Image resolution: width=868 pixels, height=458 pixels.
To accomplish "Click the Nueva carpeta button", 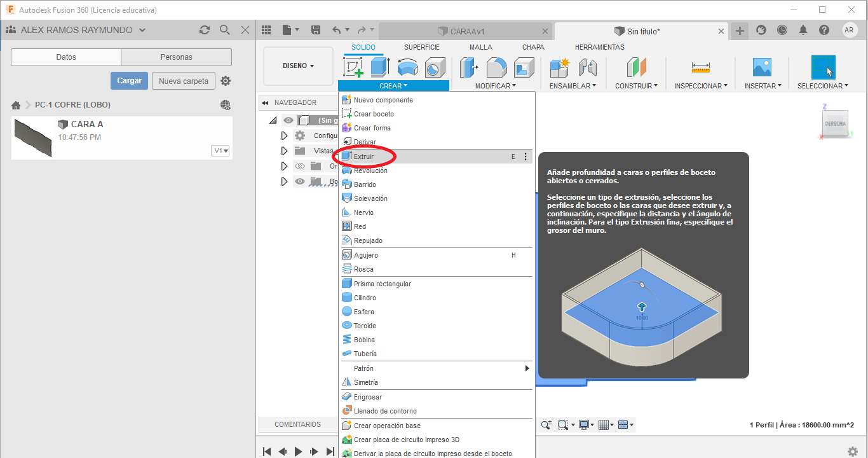I will [184, 81].
